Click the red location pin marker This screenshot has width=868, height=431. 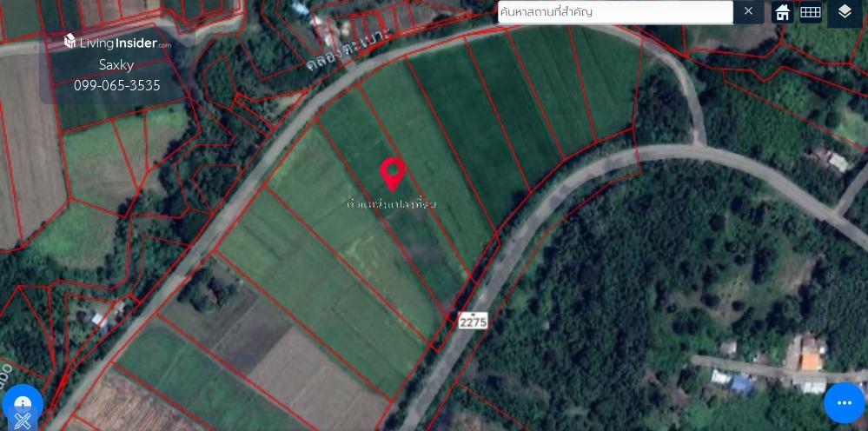(x=393, y=175)
